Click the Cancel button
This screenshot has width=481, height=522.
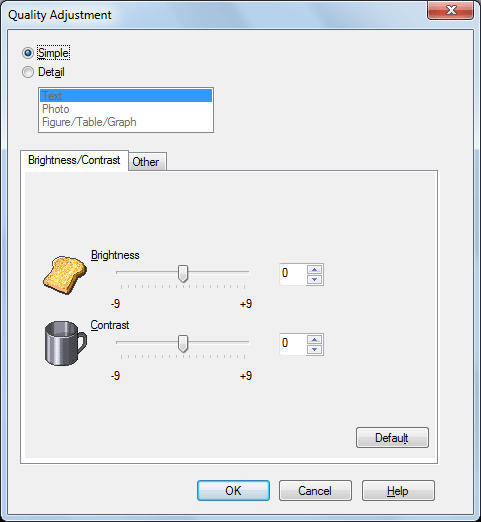[315, 490]
